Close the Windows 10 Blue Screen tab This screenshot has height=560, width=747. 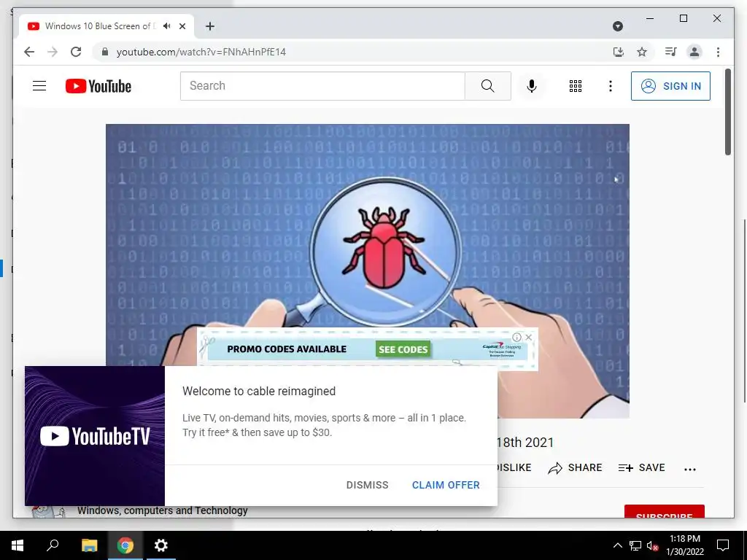182,26
